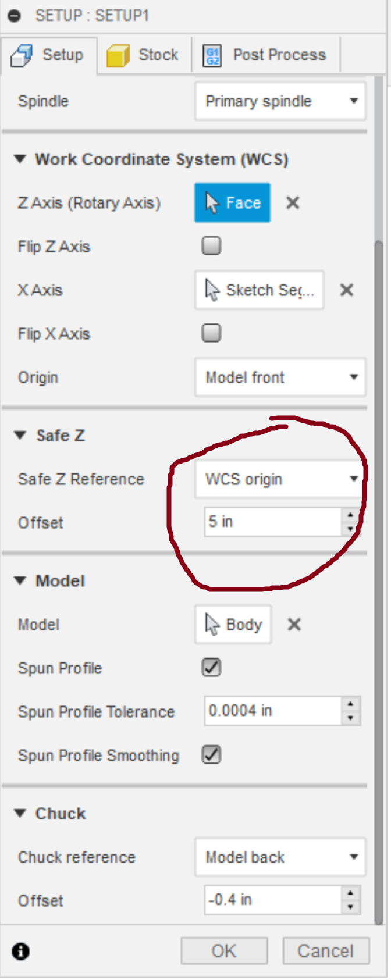This screenshot has width=391, height=980.
Task: Click the Face selection button for Z Axis
Action: [232, 202]
